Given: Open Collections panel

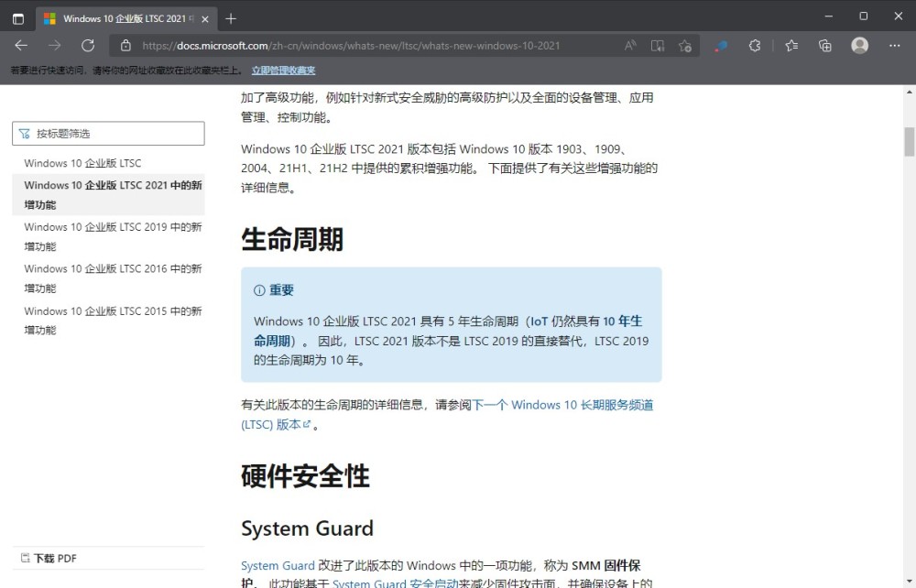Looking at the screenshot, I should [825, 46].
